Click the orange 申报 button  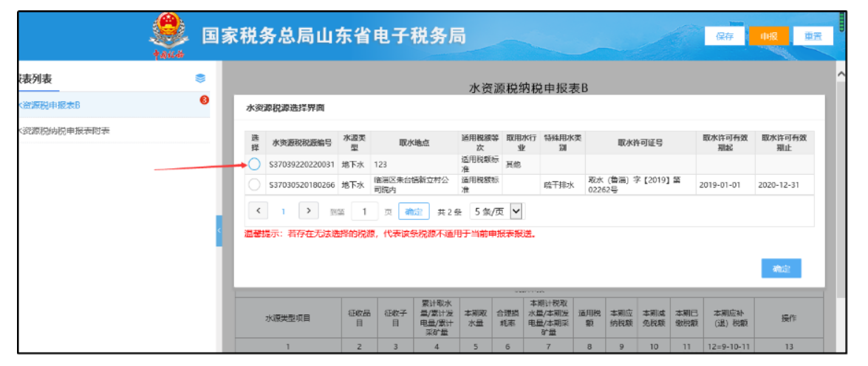[768, 36]
